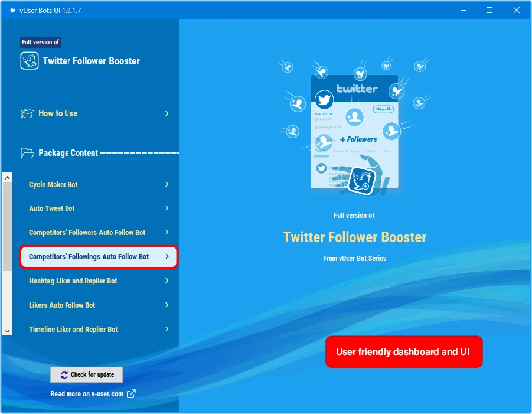This screenshot has height=414, width=532.
Task: Expand the Likers Auto Follow Bot arrow
Action: pyautogui.click(x=167, y=305)
